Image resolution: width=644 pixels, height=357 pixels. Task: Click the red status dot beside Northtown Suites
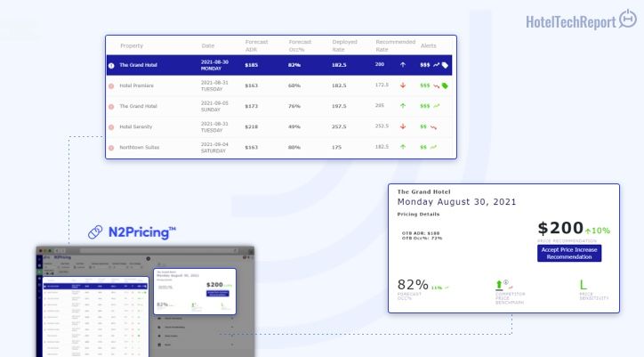click(x=111, y=148)
